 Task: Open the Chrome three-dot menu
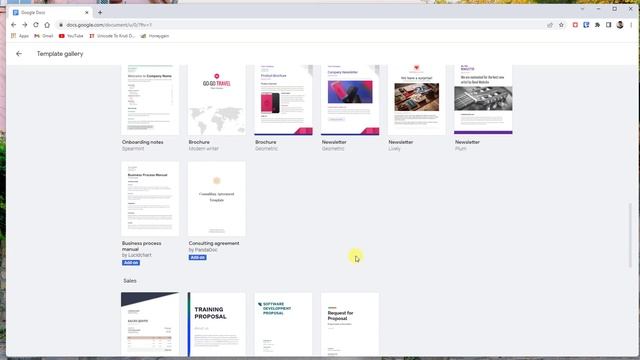pos(631,25)
